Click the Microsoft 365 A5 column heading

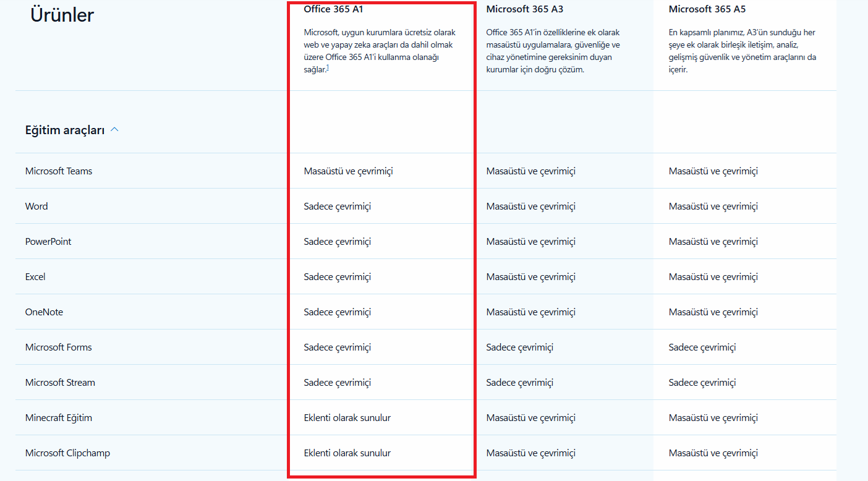point(707,9)
